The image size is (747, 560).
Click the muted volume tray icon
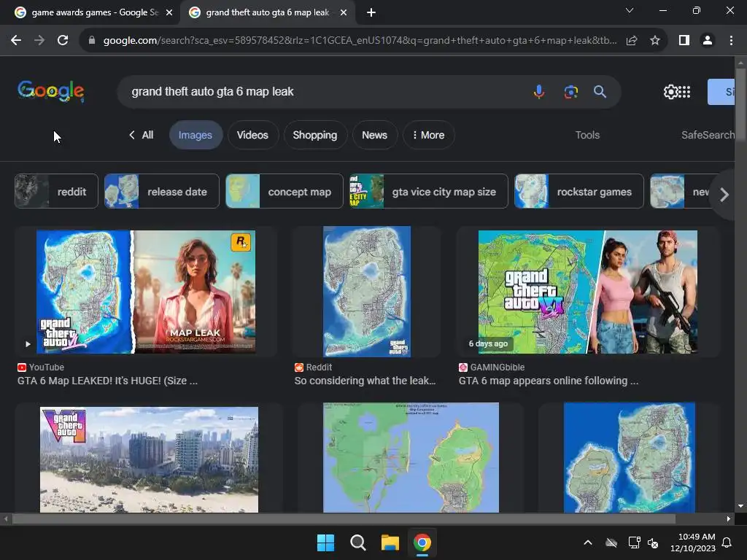[653, 542]
